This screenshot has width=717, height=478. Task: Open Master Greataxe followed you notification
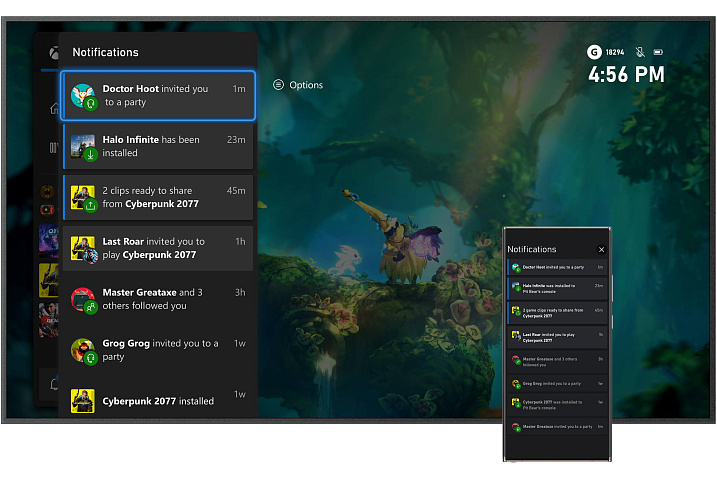tap(158, 299)
